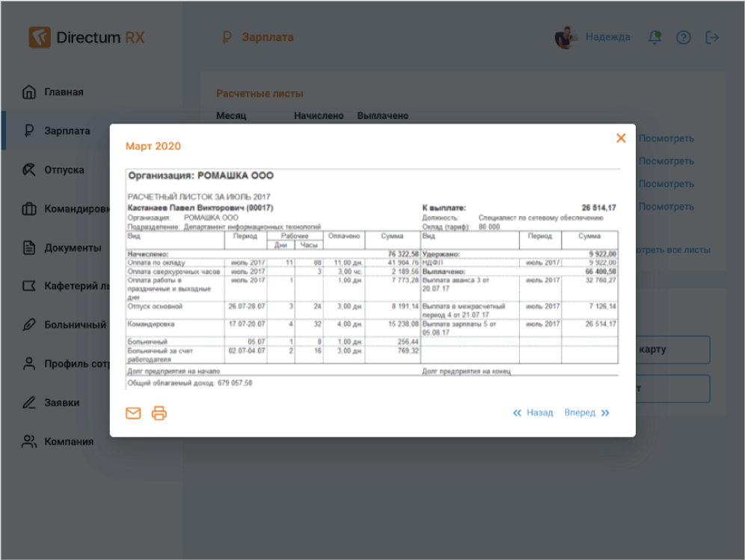Open Документы section in sidebar
Screen dimensions: 745x560
click(72, 247)
